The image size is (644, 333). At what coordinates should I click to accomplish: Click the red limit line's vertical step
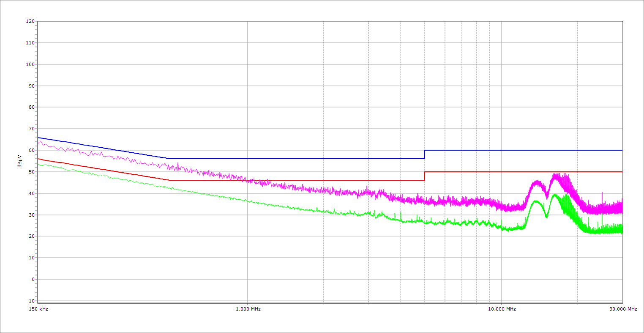click(425, 176)
